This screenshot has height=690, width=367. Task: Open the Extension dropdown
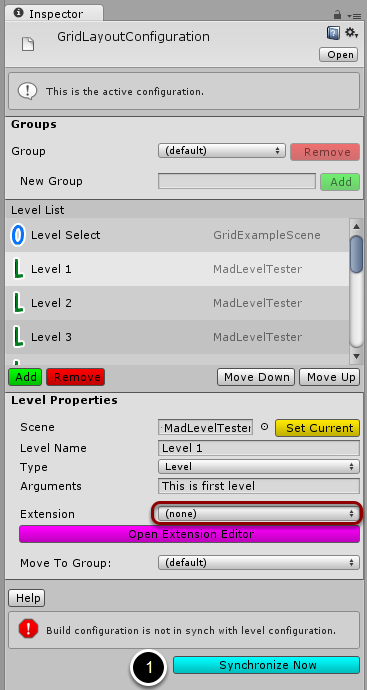[259, 514]
